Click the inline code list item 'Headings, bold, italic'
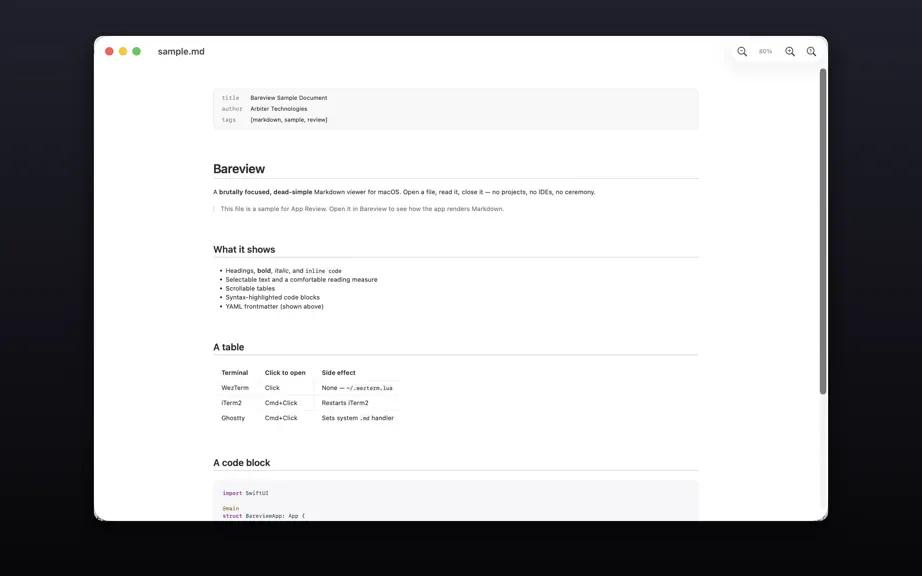The image size is (922, 576). tap(283, 271)
